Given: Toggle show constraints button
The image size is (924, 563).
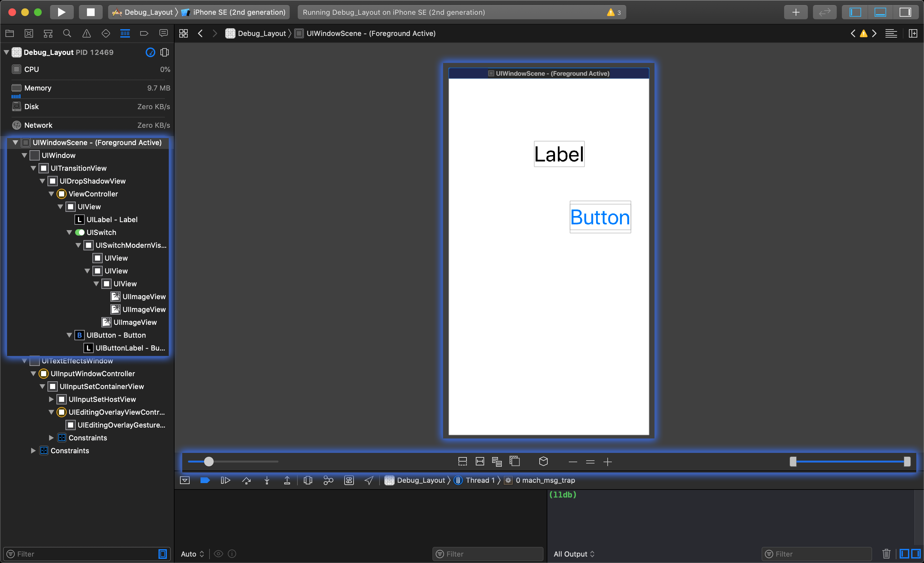Looking at the screenshot, I should pyautogui.click(x=480, y=462).
